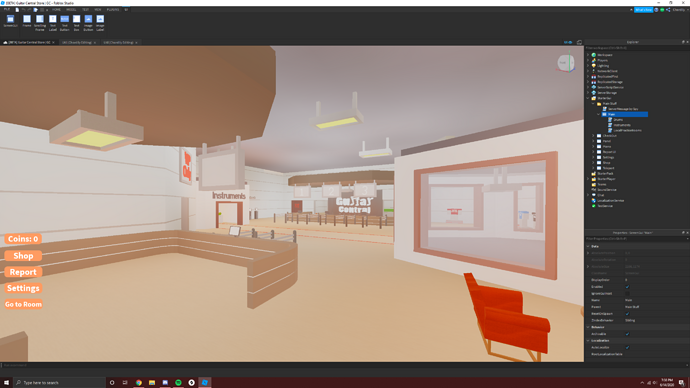Insert an Image Button element
This screenshot has width=690, height=388.
(88, 22)
